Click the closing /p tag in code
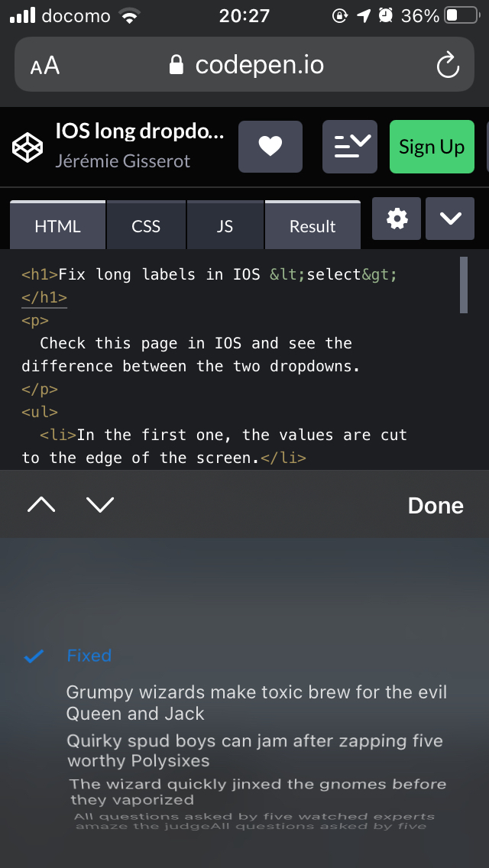Viewport: 489px width, 868px height. (x=40, y=389)
